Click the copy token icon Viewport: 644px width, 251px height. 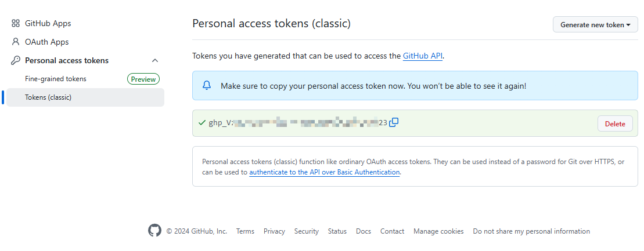click(394, 122)
